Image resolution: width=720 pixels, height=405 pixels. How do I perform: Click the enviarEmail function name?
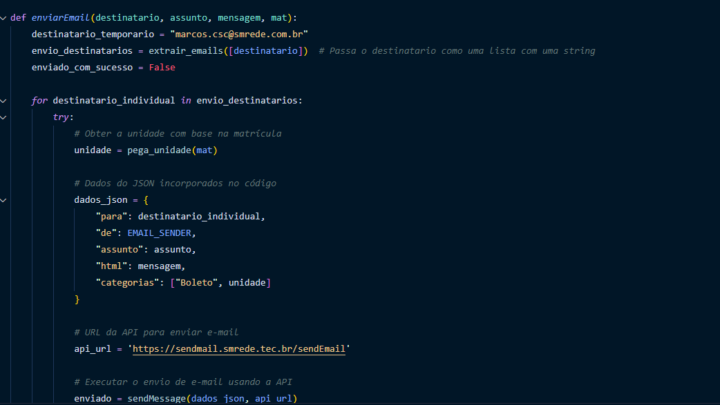click(60, 18)
